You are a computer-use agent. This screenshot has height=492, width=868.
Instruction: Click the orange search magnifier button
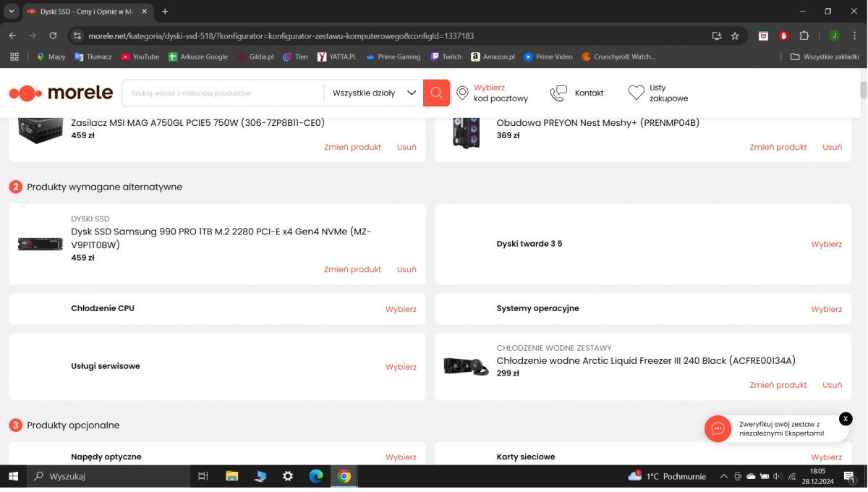436,93
